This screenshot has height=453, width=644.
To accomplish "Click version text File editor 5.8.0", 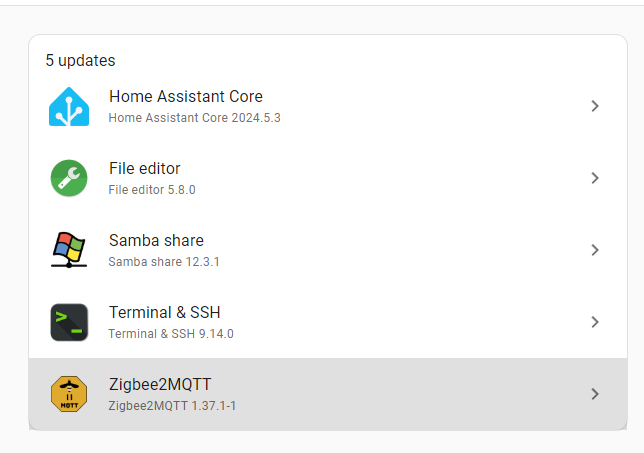I will pyautogui.click(x=152, y=190).
